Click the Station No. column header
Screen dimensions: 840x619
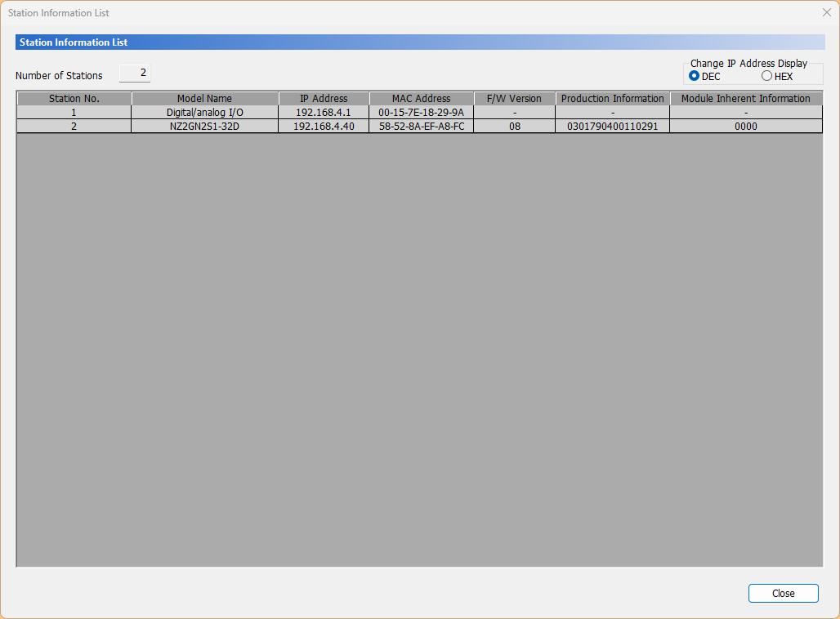click(74, 99)
